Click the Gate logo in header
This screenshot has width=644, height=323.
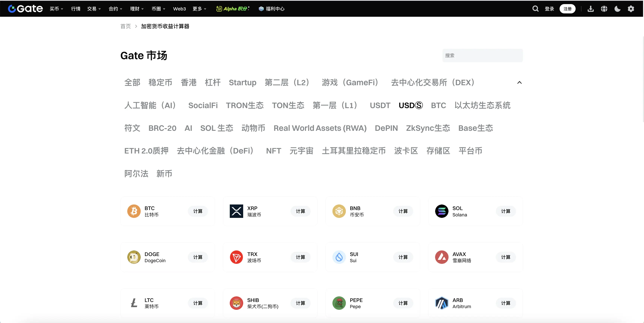[x=25, y=9]
